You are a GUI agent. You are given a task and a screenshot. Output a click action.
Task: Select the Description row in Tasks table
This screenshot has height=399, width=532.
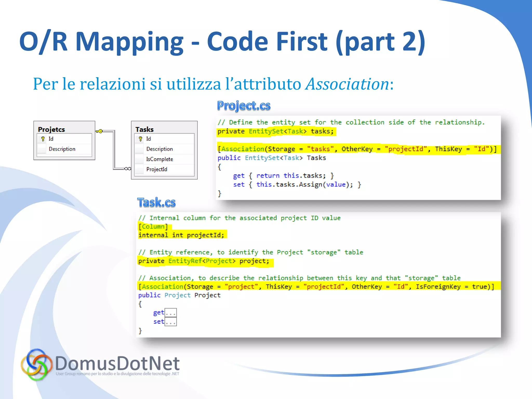point(164,149)
